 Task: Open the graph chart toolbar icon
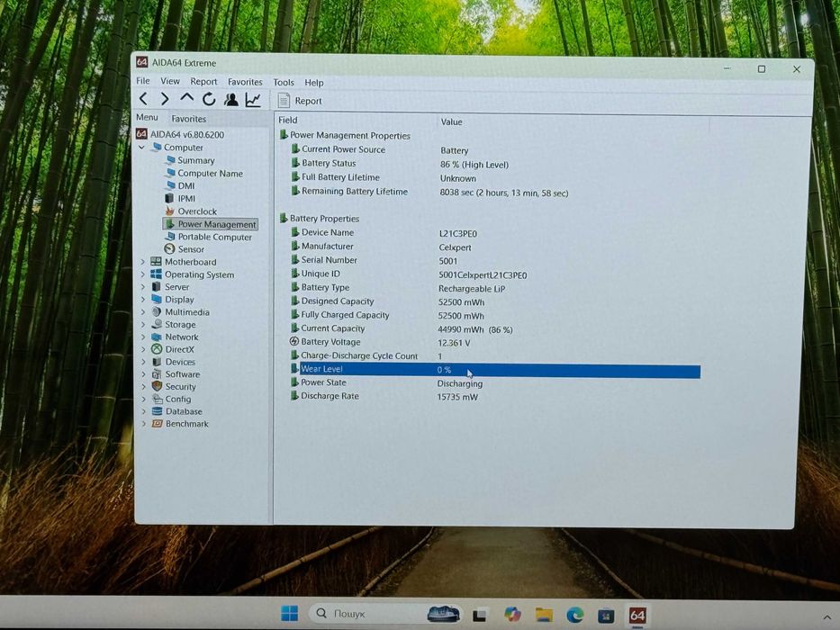(x=253, y=100)
